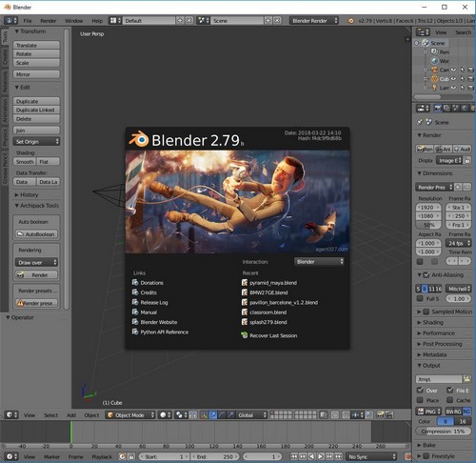This screenshot has height=463, width=476.
Task: Add a render preset with plus icon
Action: [x=458, y=187]
